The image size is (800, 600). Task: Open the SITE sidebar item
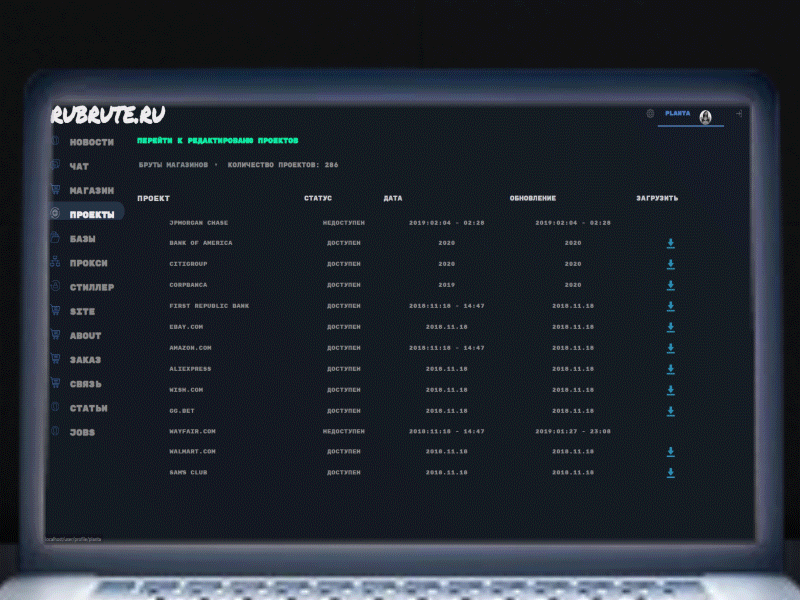coord(82,312)
